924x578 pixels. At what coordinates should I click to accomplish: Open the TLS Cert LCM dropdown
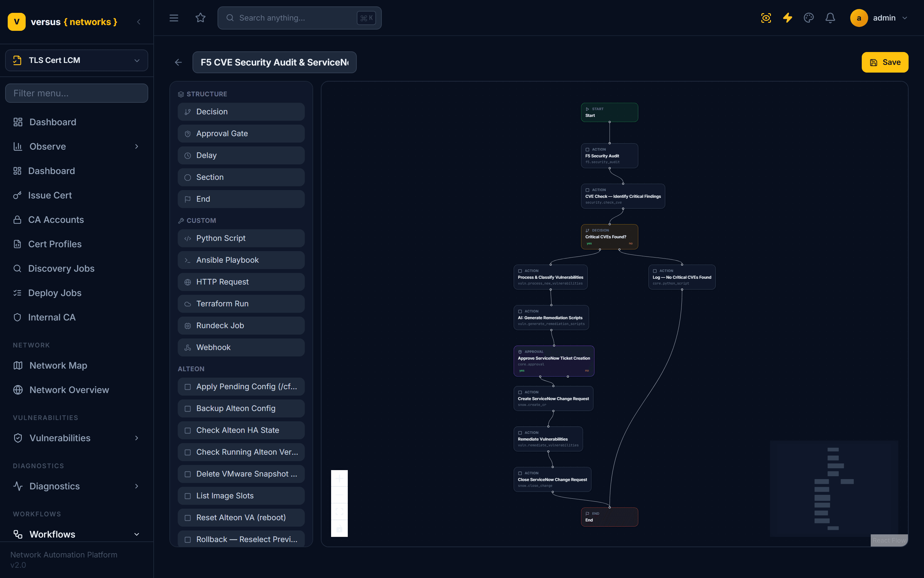pos(76,60)
